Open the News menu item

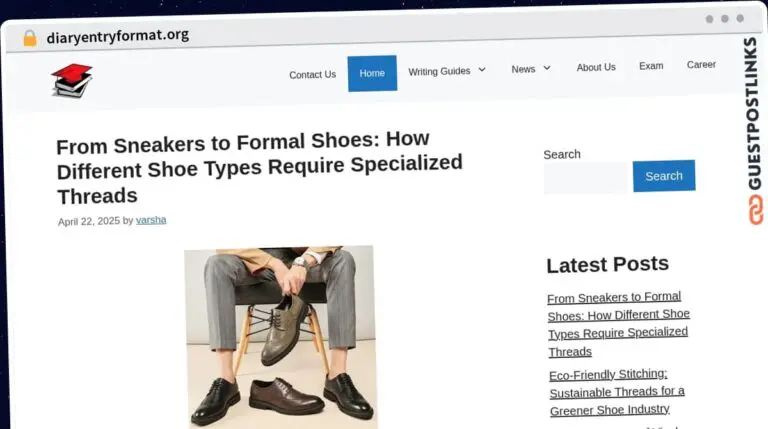pos(523,69)
